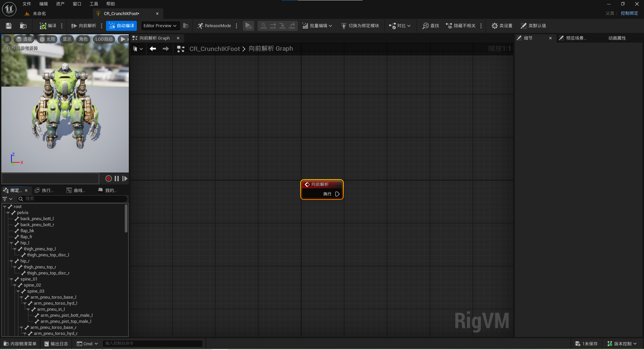The width and height of the screenshot is (644, 350).
Task: Click the step over arrow icon
Action: 273,26
